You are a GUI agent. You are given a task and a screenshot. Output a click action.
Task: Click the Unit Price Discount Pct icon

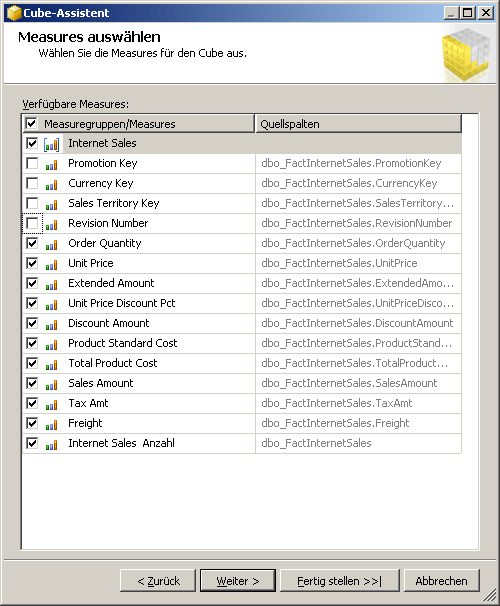[51, 305]
